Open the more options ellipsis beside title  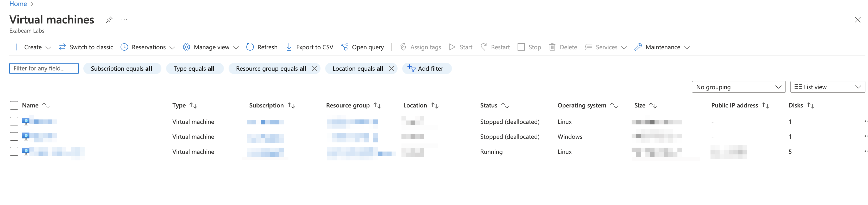pos(124,20)
